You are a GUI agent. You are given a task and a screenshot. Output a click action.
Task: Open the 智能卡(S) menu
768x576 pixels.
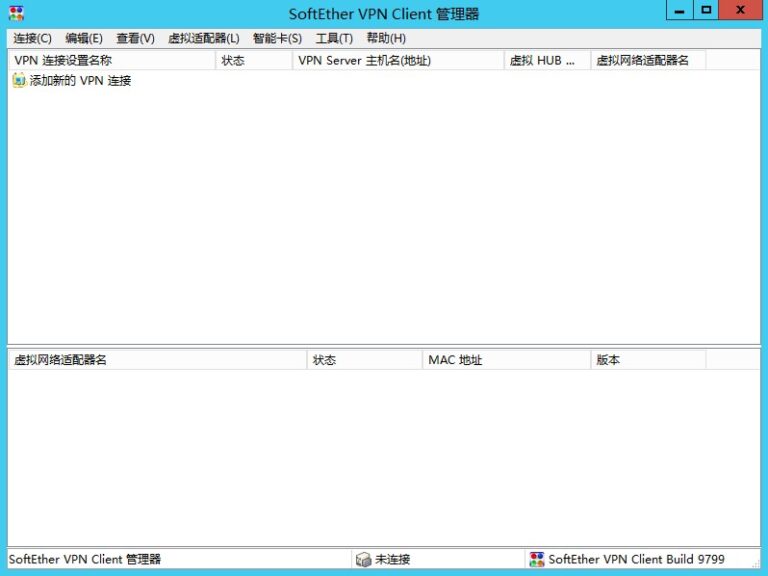(277, 38)
